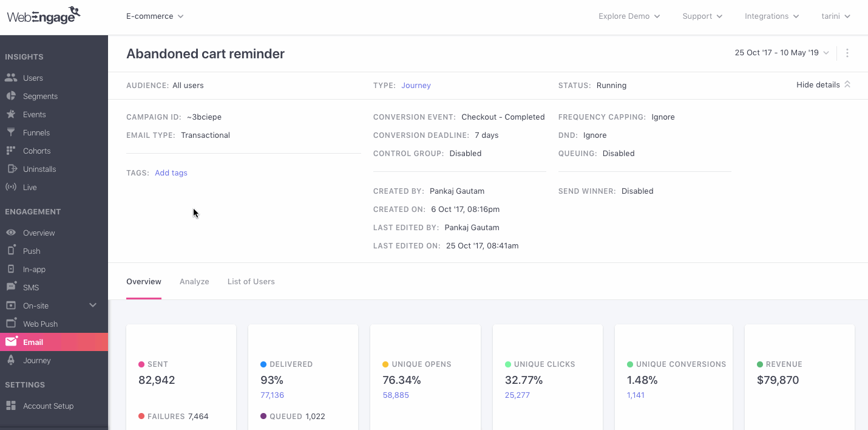
Task: Click the Cohorts grid icon
Action: click(11, 151)
